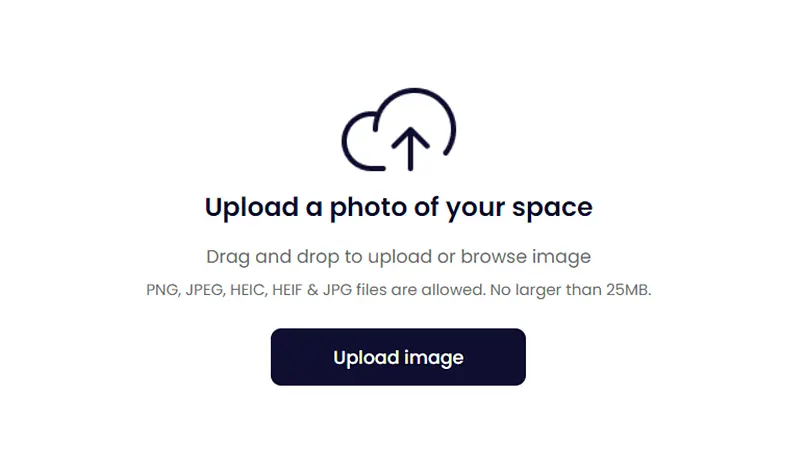805x471 pixels.
Task: Click the word 'Upload' in the heading
Action: click(252, 208)
